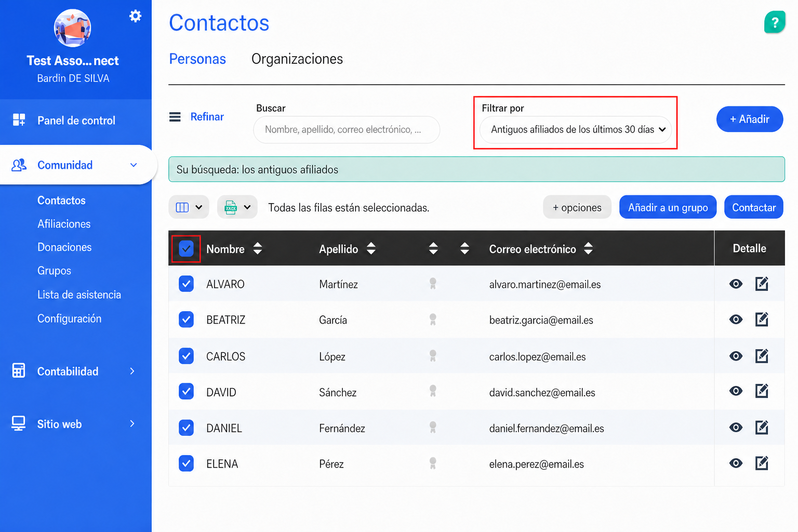Click the + opciones button
Image resolution: width=798 pixels, height=532 pixels.
(x=577, y=207)
